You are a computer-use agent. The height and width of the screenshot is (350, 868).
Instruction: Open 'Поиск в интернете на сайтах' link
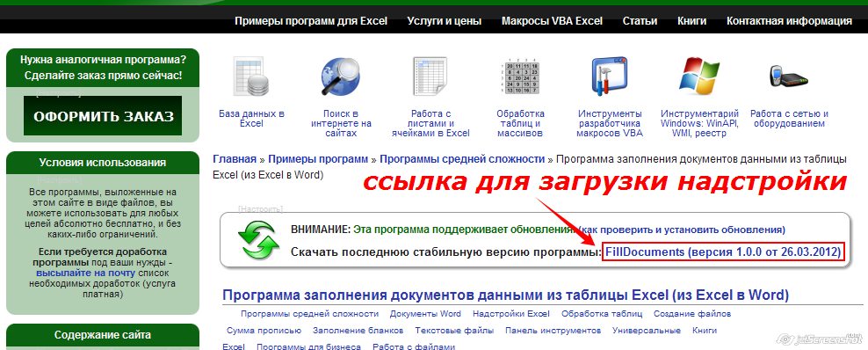341,123
